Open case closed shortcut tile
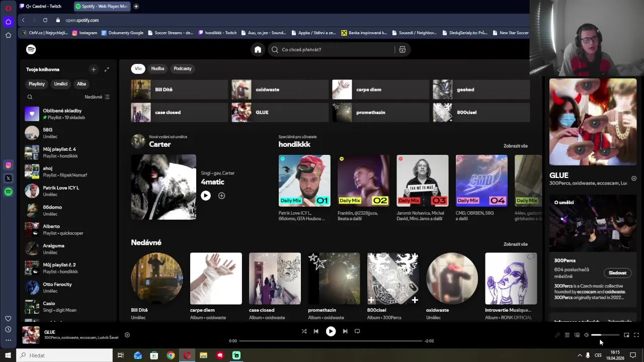The height and width of the screenshot is (362, 644). coord(179,113)
